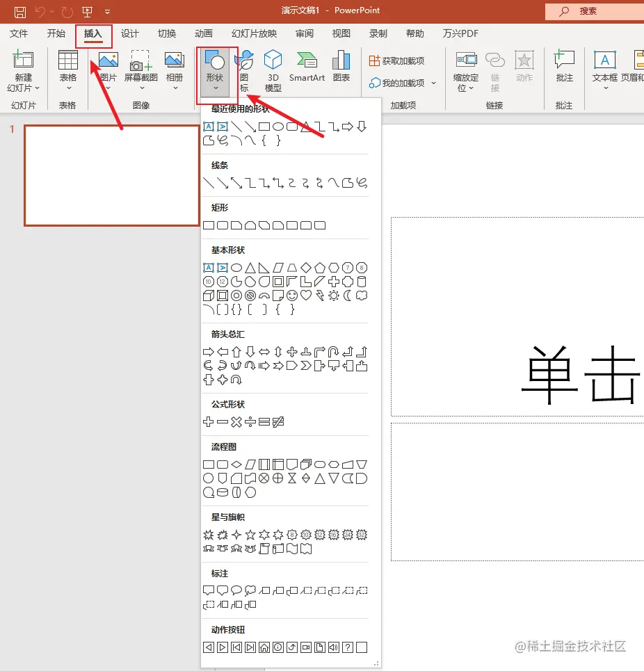Screen dimensions: 644x671
Task: Select the Home action button
Action: [264, 647]
